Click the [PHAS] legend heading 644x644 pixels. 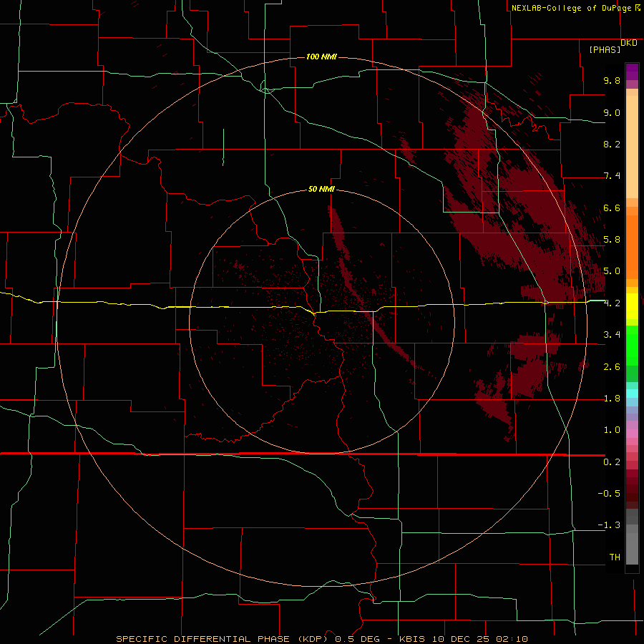[605, 49]
